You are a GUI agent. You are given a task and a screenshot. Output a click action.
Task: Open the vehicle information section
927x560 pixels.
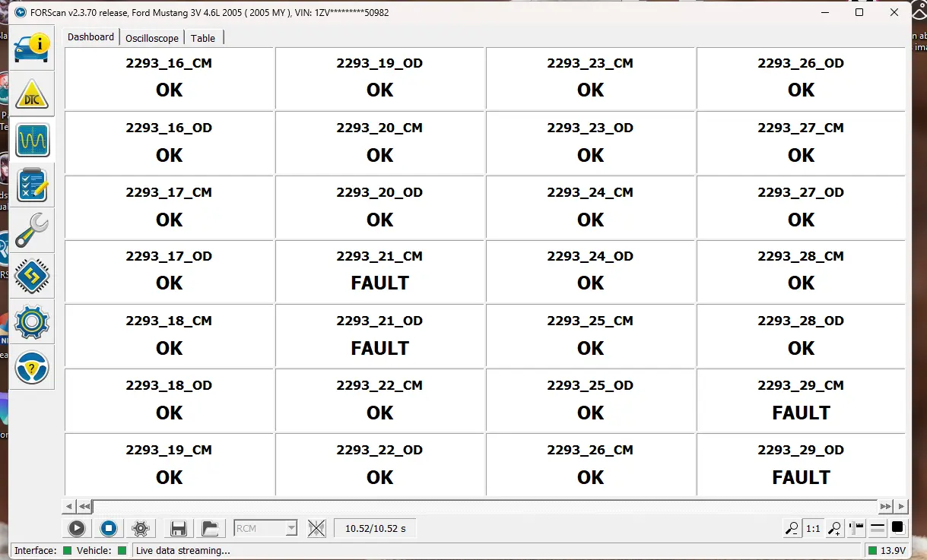(32, 47)
